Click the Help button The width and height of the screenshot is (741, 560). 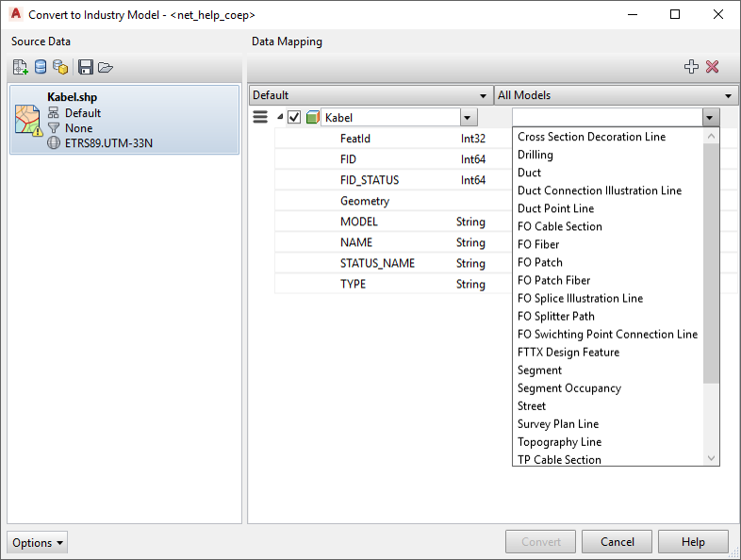[693, 542]
